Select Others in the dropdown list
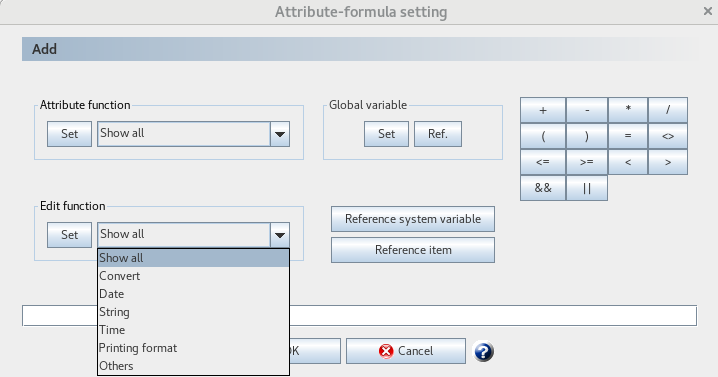 coord(193,366)
